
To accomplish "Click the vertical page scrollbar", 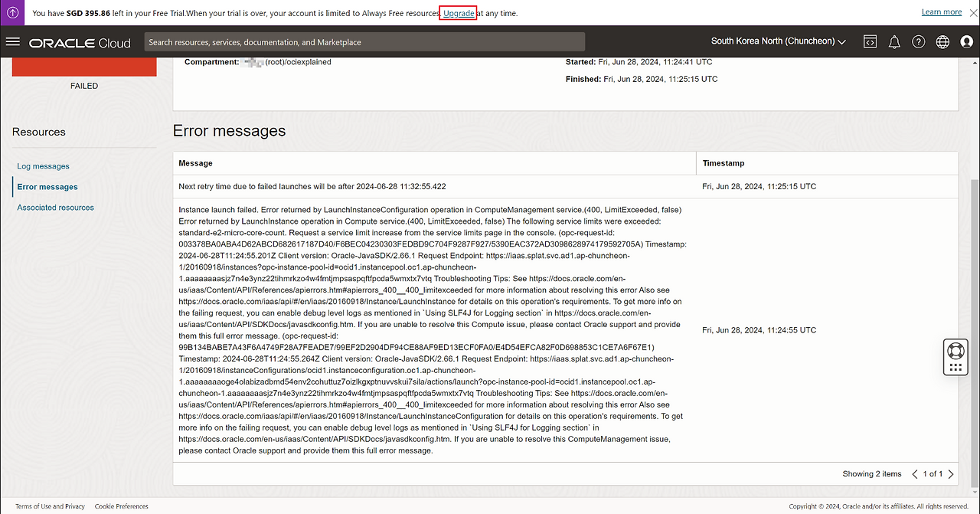I will 975,306.
